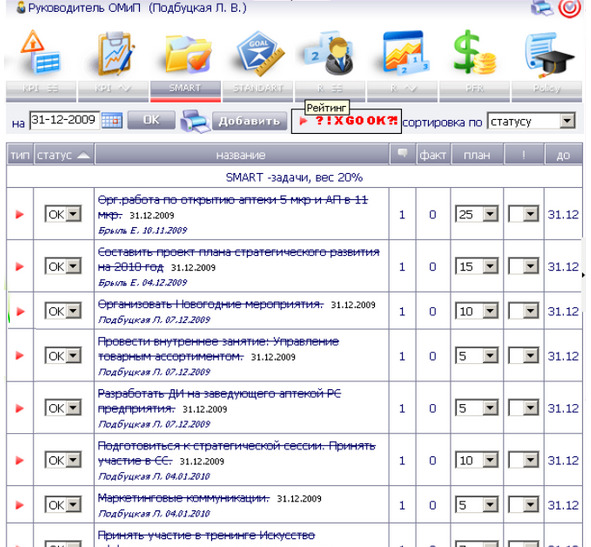591x547 pixels.
Task: Click the printer icon beside Добавить
Action: click(194, 121)
